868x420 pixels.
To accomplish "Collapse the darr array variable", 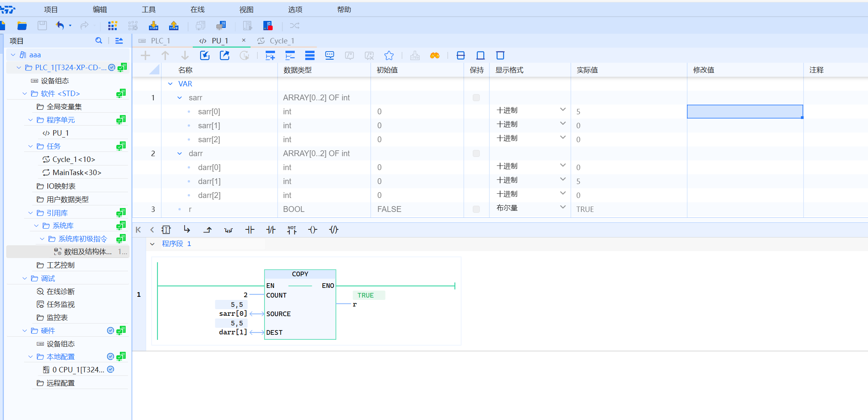I will pos(180,153).
